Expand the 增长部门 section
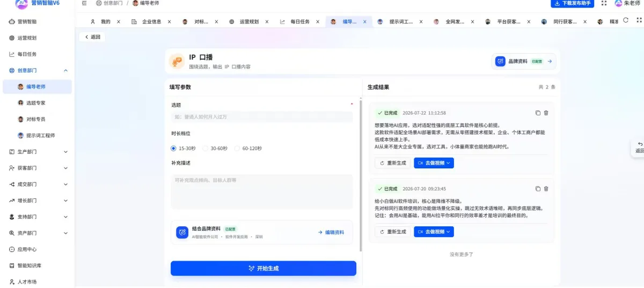Viewport: 644px width, 288px height. click(65, 201)
